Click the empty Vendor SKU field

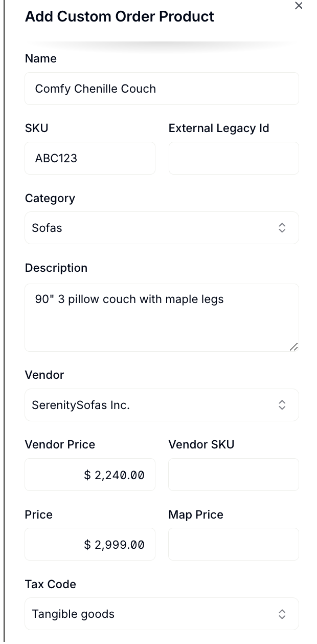pyautogui.click(x=234, y=475)
